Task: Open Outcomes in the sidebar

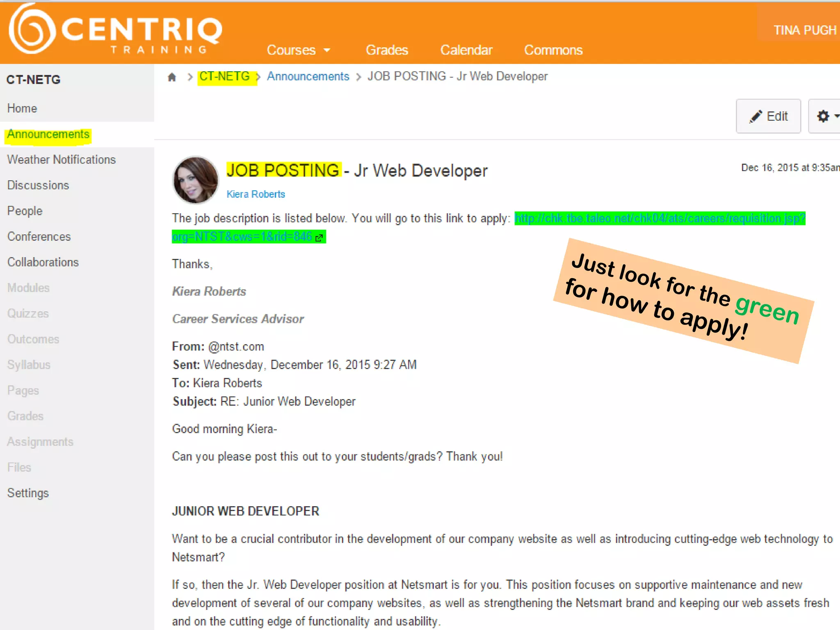Action: [33, 339]
